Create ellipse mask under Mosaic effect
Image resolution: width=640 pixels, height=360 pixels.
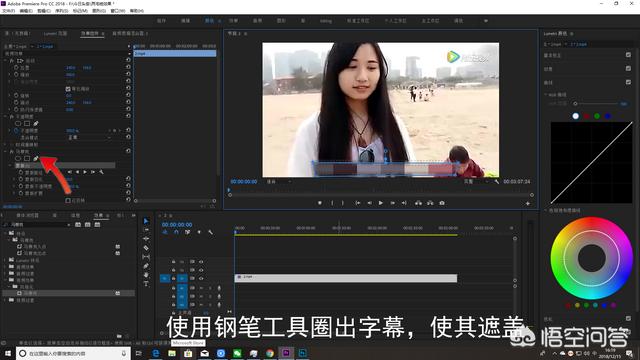(x=18, y=158)
